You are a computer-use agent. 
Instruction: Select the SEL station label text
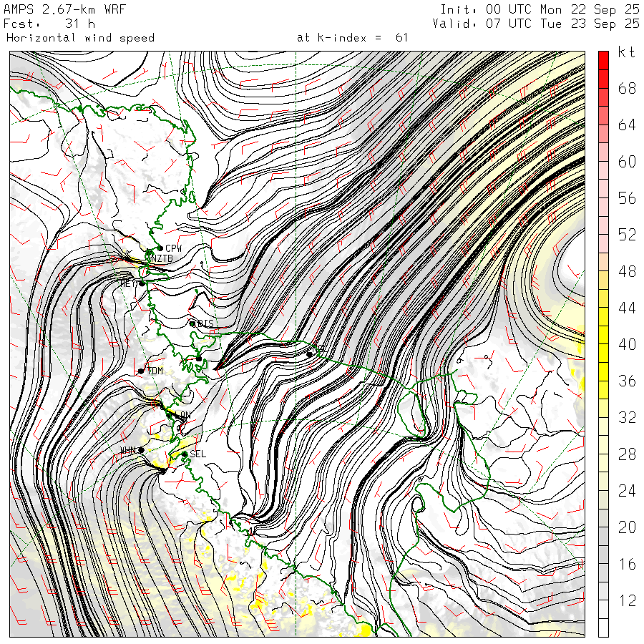click(197, 454)
